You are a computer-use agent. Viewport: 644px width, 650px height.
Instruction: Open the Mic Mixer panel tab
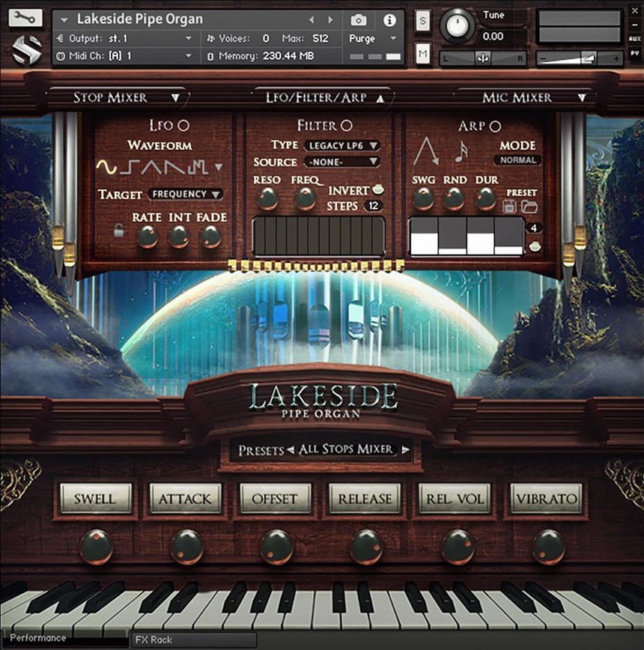(x=526, y=97)
